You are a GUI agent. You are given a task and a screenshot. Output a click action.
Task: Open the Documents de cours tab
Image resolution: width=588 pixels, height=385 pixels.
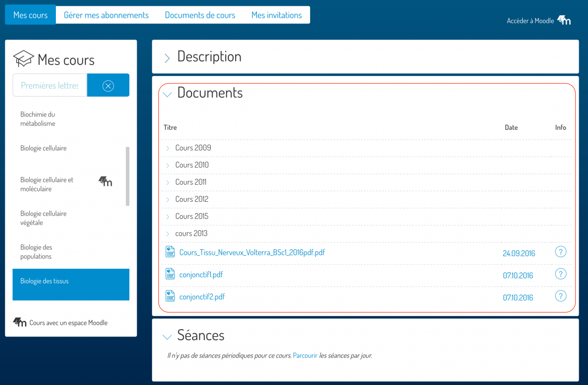(200, 15)
